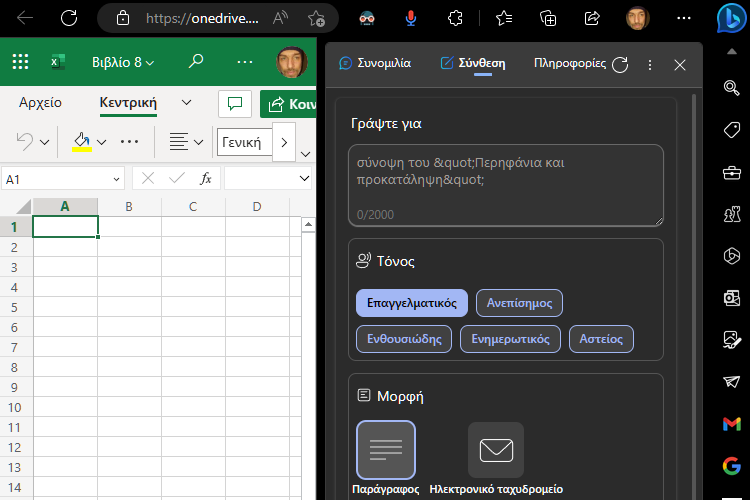Open browser profile avatar

tap(638, 18)
